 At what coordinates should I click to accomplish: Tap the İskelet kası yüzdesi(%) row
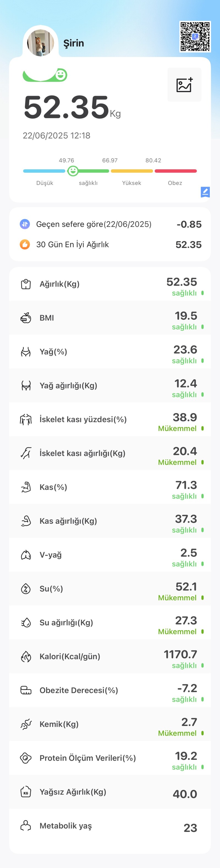(110, 419)
